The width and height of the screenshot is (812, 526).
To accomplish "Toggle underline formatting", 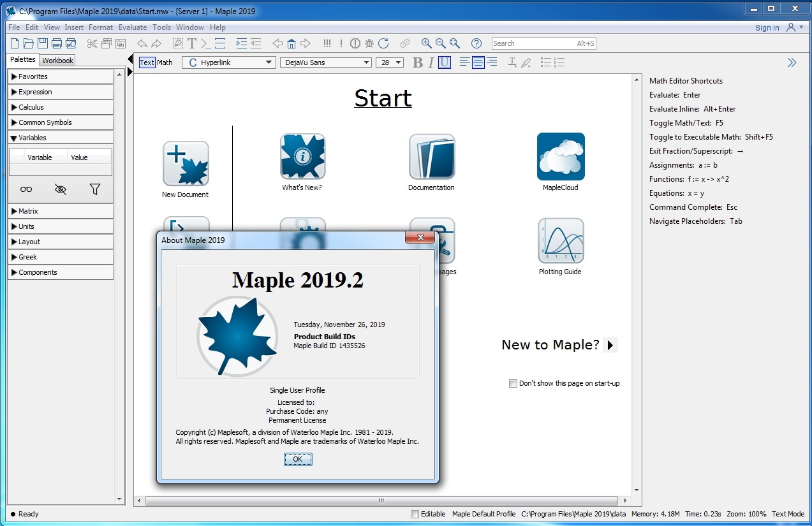I will 445,62.
